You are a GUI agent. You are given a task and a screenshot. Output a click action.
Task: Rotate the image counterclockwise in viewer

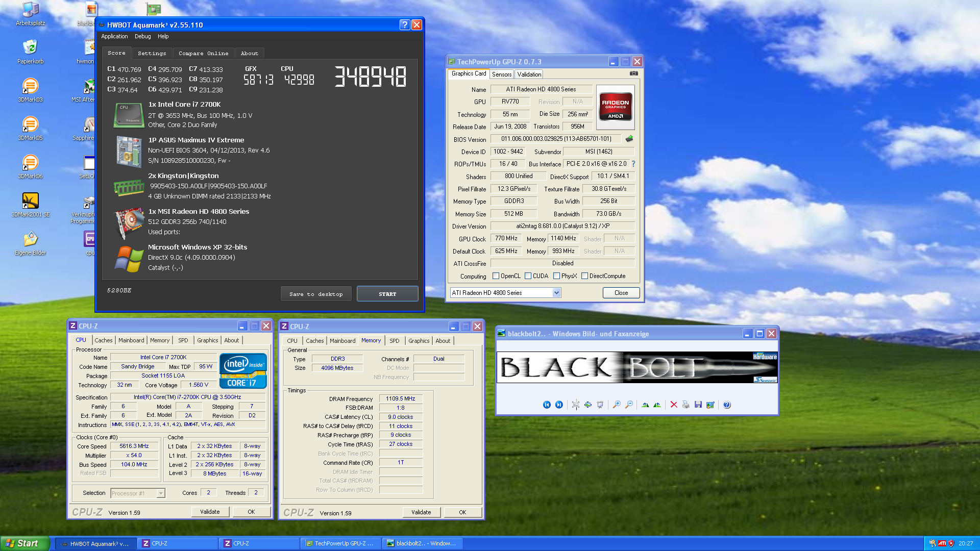tap(657, 405)
